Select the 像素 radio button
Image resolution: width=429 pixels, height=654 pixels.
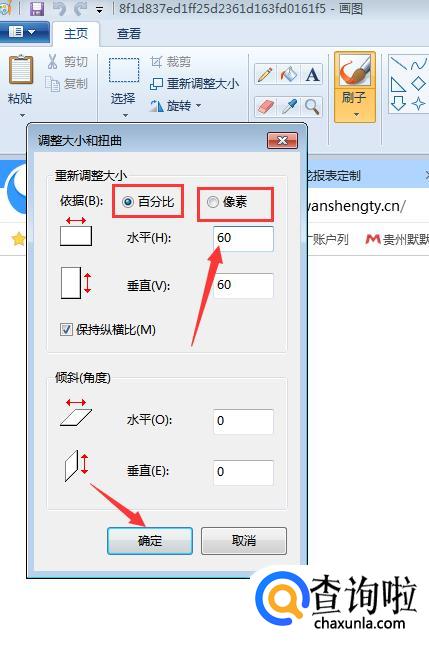click(213, 202)
